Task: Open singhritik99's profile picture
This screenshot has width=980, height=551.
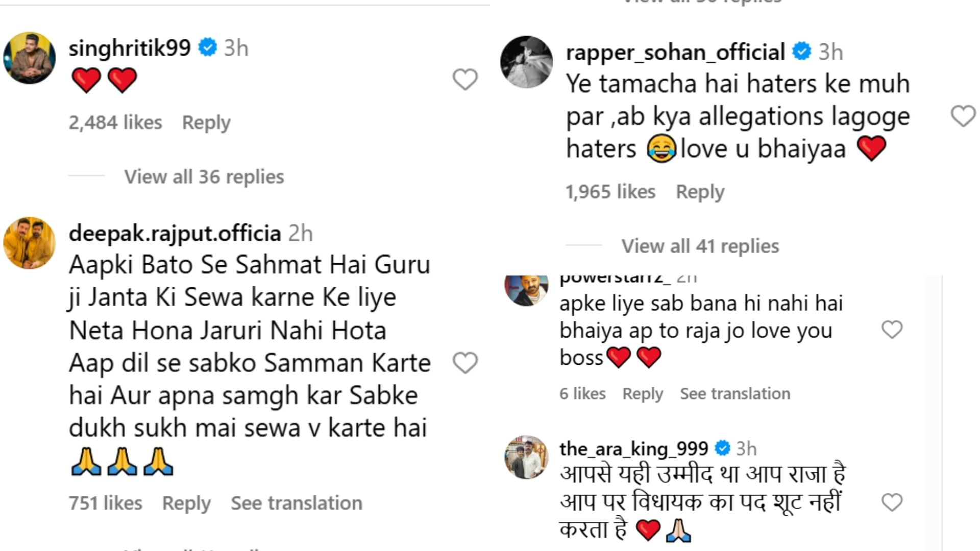Action: click(x=30, y=58)
